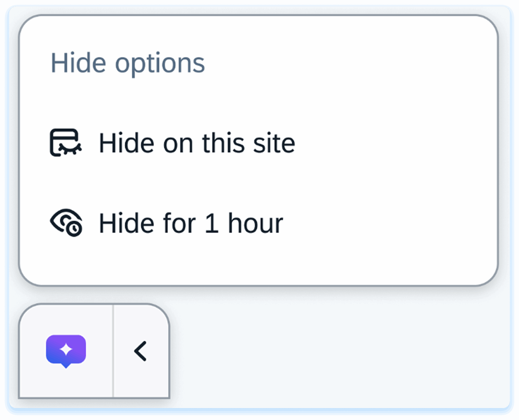Toggle the chevron next to assistant icon
This screenshot has height=420, width=519.
140,351
